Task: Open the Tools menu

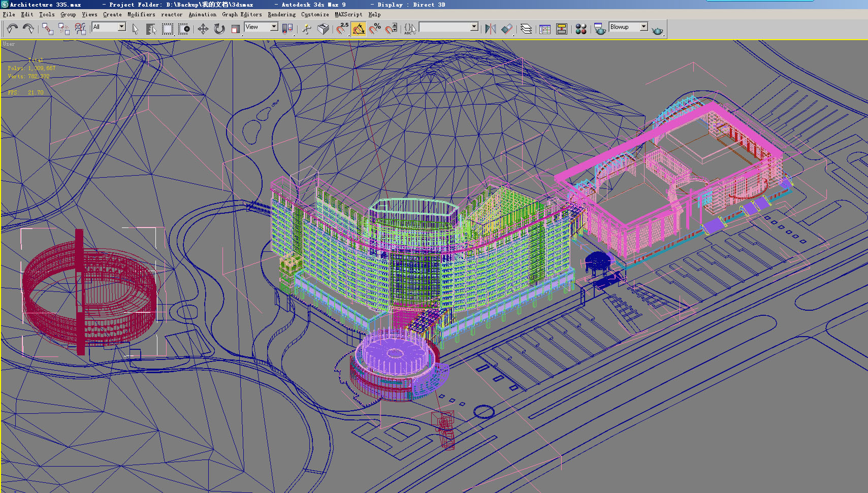Action: click(x=47, y=14)
